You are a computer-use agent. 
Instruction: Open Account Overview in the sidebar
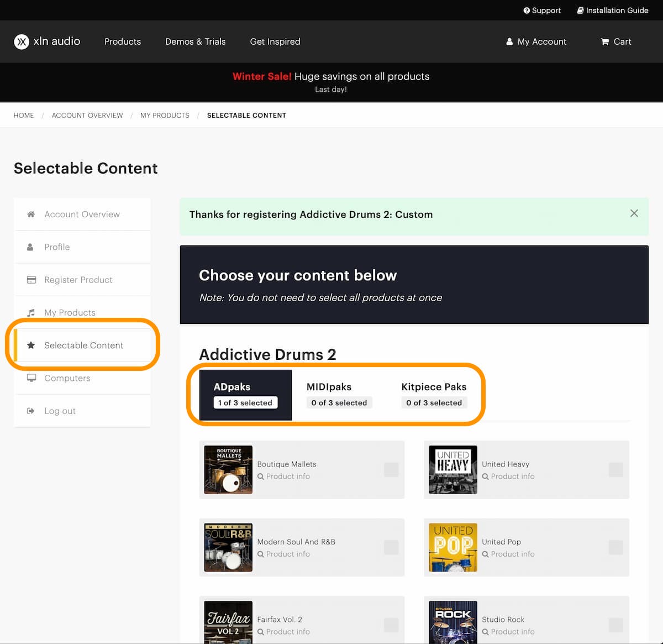pos(82,214)
